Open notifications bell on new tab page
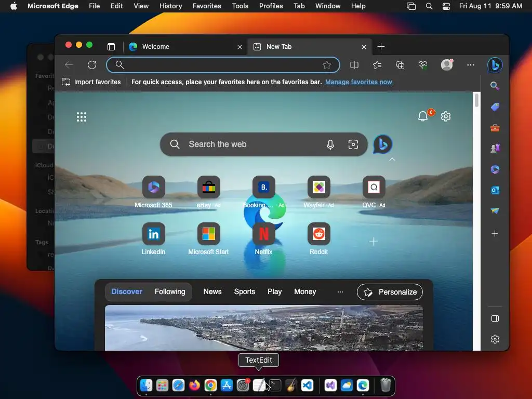The height and width of the screenshot is (399, 532). (423, 116)
